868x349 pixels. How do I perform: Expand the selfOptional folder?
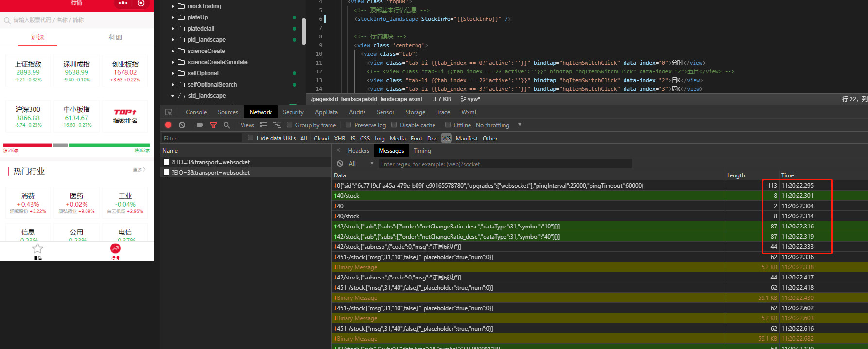pyautogui.click(x=173, y=73)
